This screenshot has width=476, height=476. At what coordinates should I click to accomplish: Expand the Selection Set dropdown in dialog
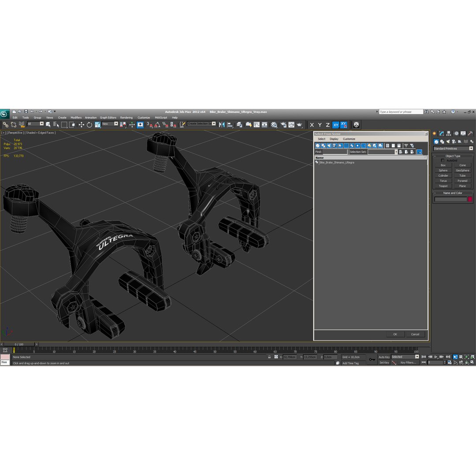click(x=396, y=152)
